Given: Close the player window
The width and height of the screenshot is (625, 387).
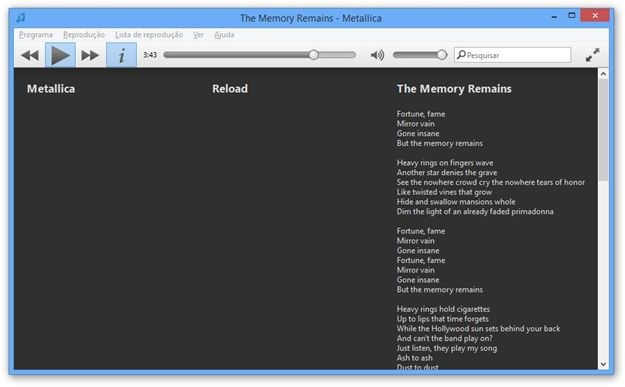Looking at the screenshot, I should (595, 16).
